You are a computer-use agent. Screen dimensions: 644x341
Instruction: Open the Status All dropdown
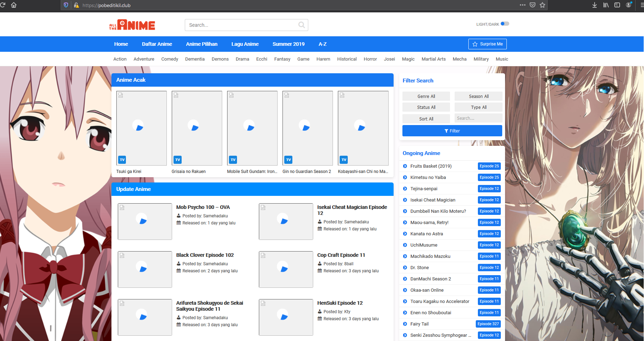[426, 107]
